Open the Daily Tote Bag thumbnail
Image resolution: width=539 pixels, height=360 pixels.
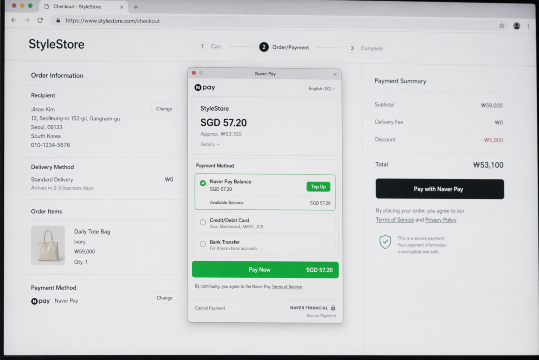pyautogui.click(x=48, y=245)
